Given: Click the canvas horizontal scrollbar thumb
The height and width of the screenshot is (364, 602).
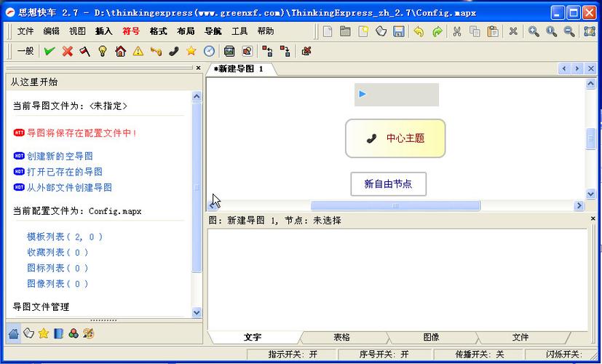Looking at the screenshot, I should pyautogui.click(x=395, y=206).
